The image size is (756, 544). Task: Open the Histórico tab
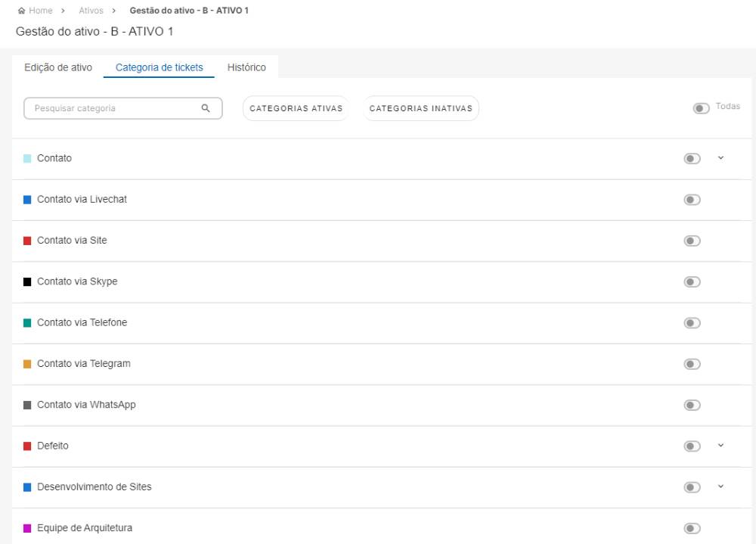point(246,67)
